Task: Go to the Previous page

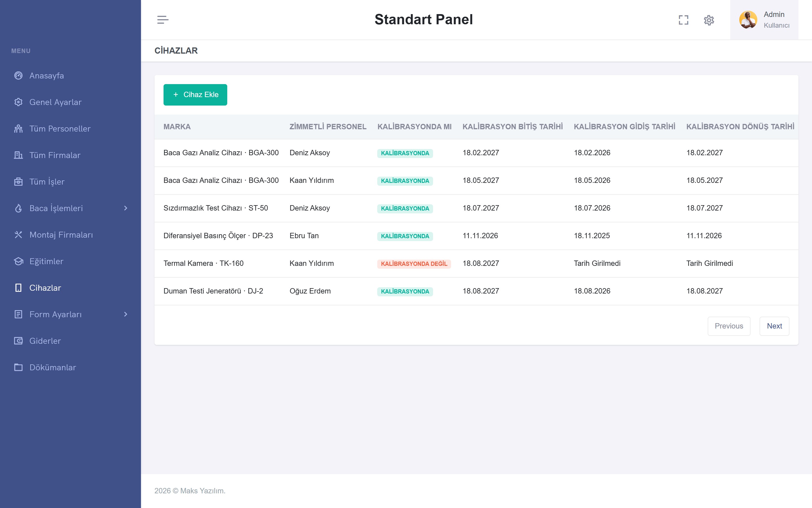Action: pos(729,326)
